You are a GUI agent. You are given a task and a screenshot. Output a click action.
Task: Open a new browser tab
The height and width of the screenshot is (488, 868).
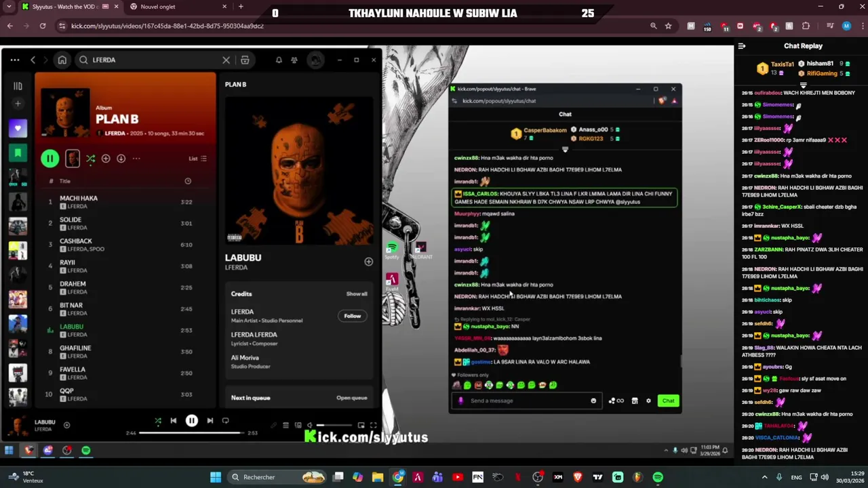coord(241,7)
